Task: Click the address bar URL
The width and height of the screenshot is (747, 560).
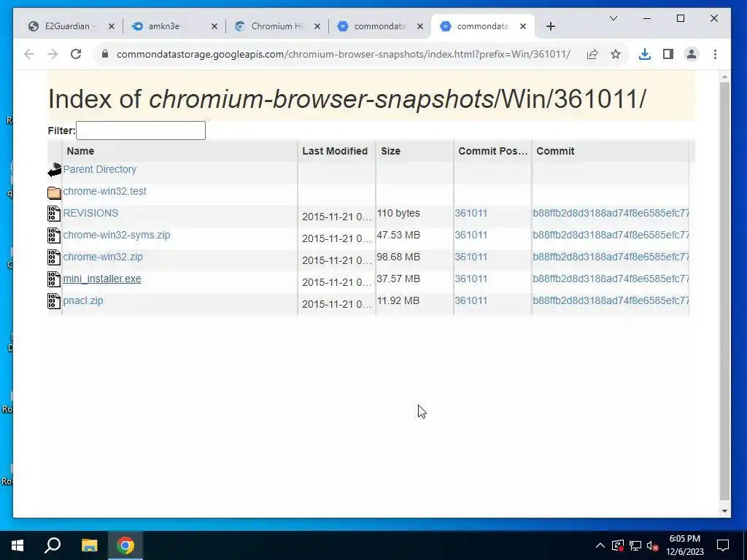Action: 343,54
